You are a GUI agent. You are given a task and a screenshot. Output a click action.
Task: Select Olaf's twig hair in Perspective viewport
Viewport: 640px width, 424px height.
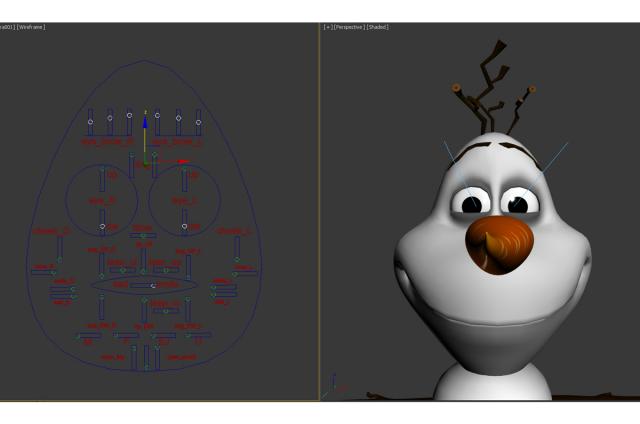(491, 88)
